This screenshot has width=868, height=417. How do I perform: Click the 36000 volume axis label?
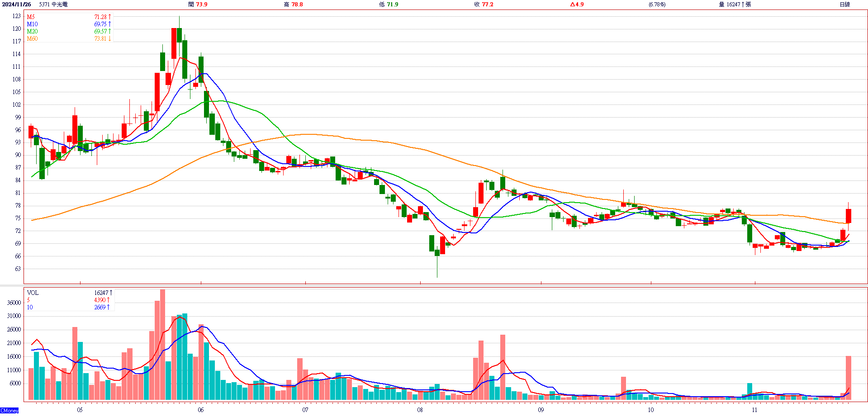coord(14,303)
